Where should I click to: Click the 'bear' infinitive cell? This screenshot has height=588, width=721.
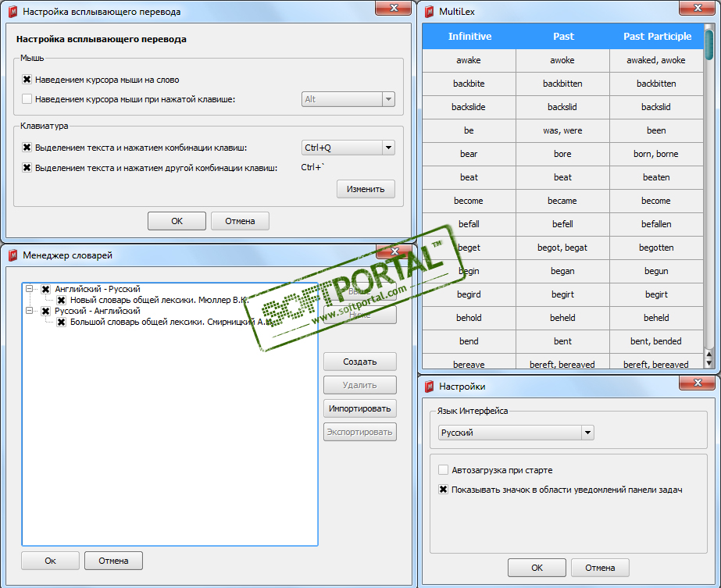pyautogui.click(x=469, y=154)
